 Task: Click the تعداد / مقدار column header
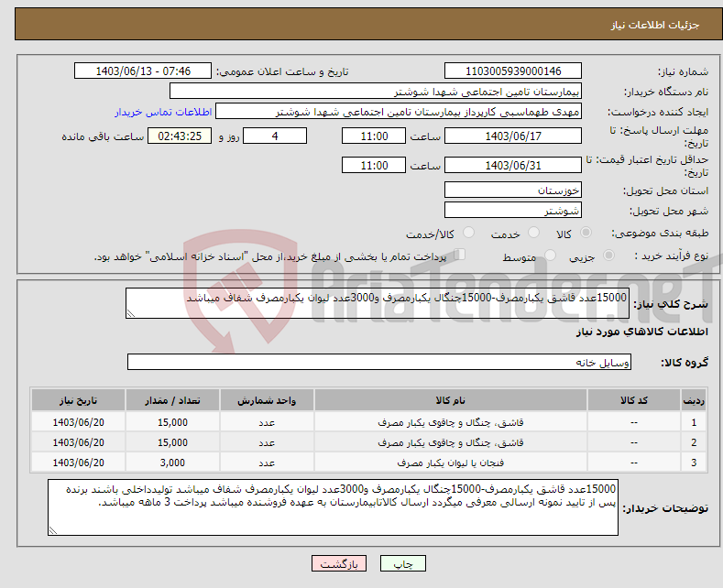pyautogui.click(x=172, y=400)
